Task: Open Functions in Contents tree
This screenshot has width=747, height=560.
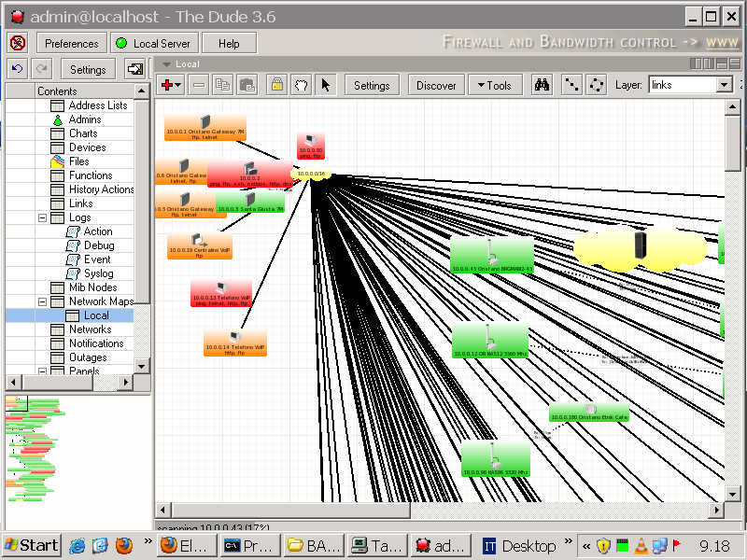Action: click(x=91, y=175)
